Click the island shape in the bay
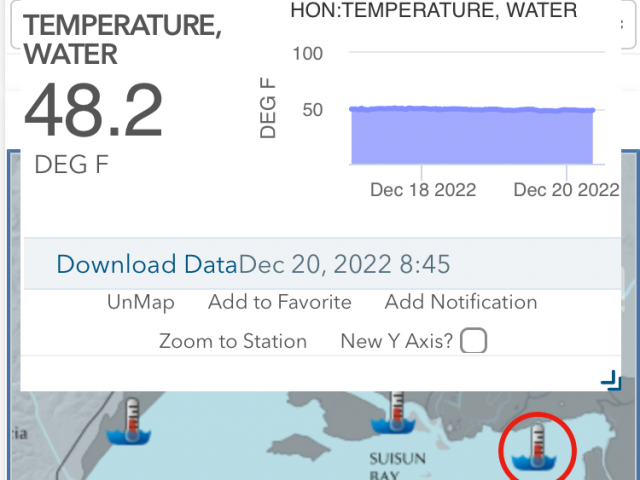This screenshot has height=480, width=640. [x=299, y=448]
